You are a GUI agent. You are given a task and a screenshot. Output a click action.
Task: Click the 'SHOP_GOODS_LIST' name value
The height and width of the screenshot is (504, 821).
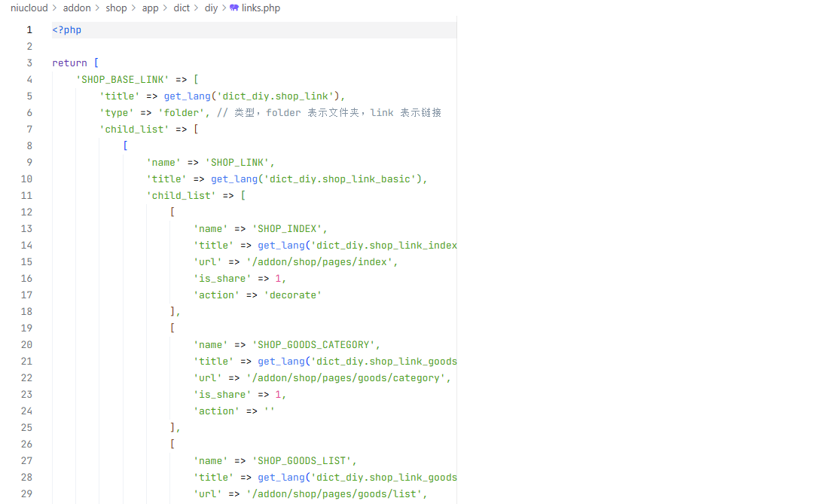[302, 461]
